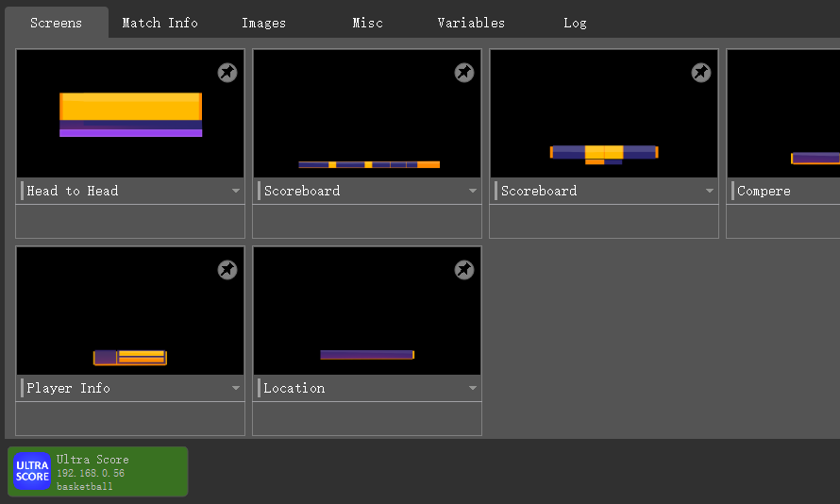Select the Screens tab

pos(56,23)
